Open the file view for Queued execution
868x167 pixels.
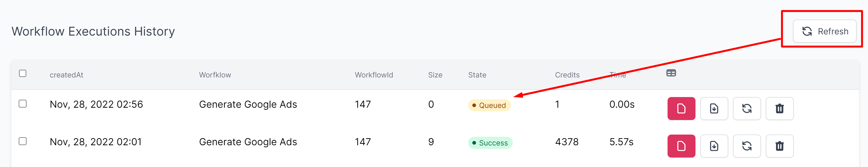(681, 108)
